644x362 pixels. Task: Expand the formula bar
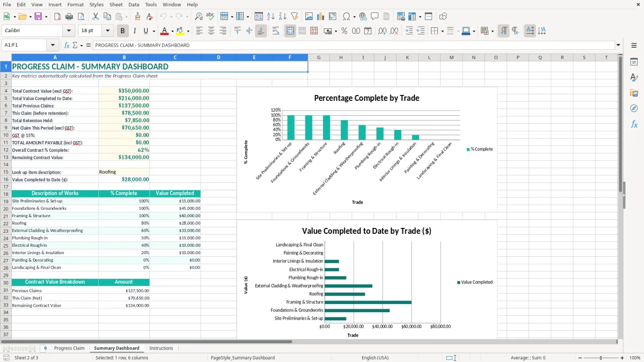619,45
